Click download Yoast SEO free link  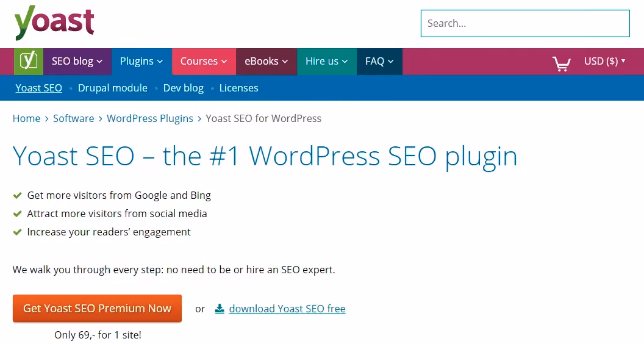[x=287, y=309]
